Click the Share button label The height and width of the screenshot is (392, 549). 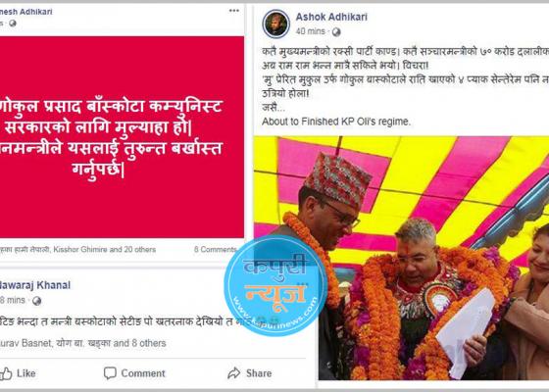[259, 373]
